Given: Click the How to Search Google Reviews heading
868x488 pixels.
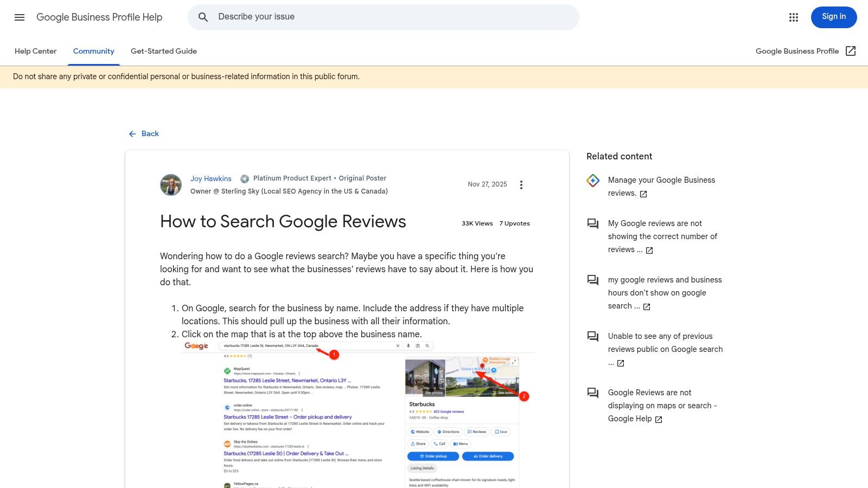Looking at the screenshot, I should coord(283,221).
